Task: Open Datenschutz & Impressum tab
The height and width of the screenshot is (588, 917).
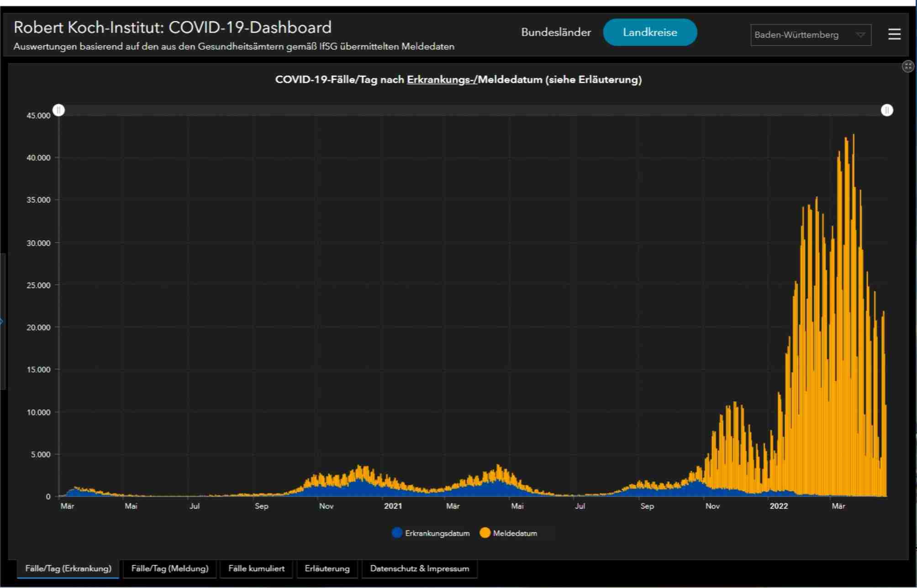Action: pyautogui.click(x=419, y=568)
